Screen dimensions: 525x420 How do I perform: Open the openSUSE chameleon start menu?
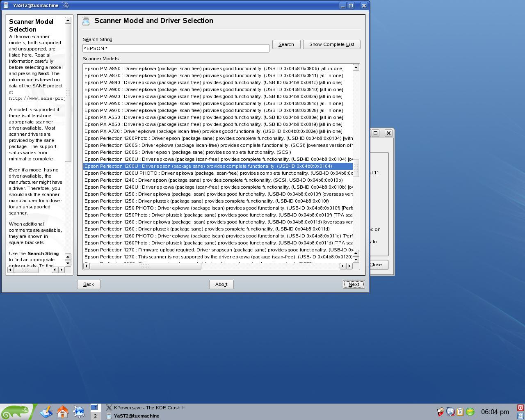tap(16, 412)
